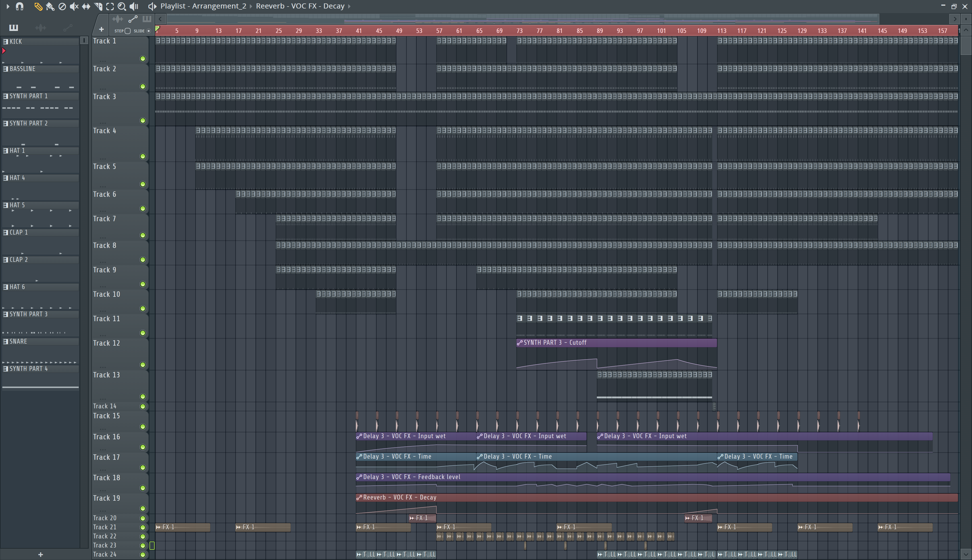Click the audio waveform icon in track header

point(117,19)
